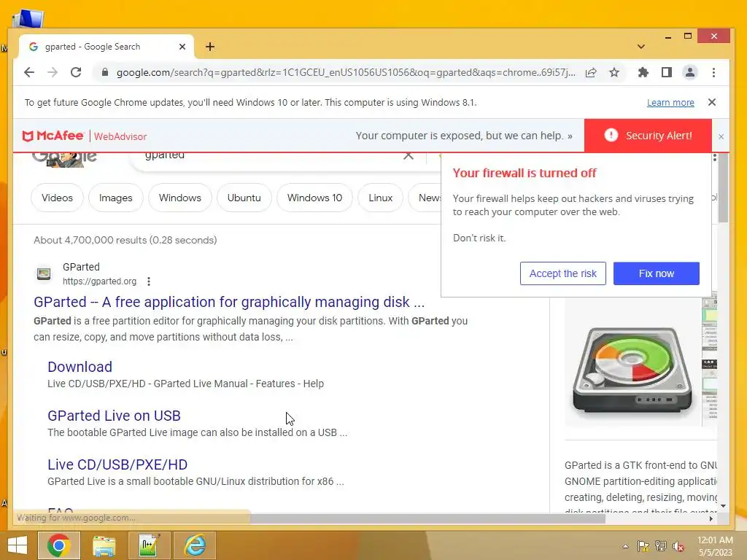Show hidden tray icons arrow

(625, 546)
